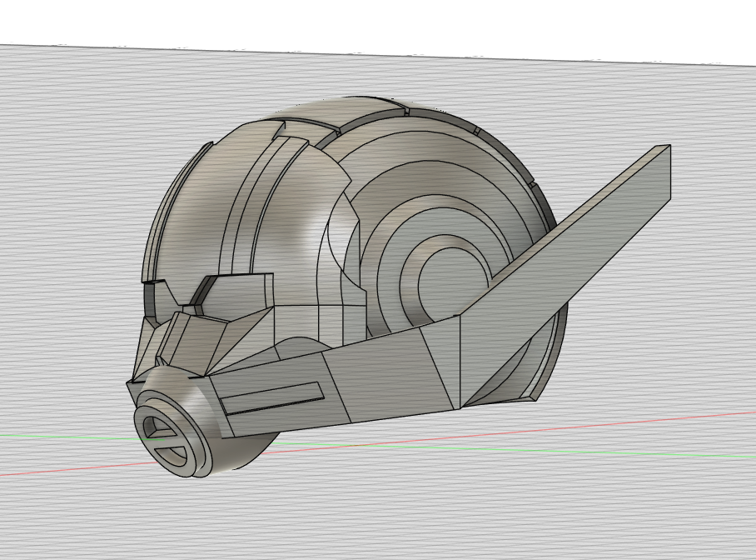Select the crossbar inside the respirator opening
This screenshot has height=560, width=756.
165,441
